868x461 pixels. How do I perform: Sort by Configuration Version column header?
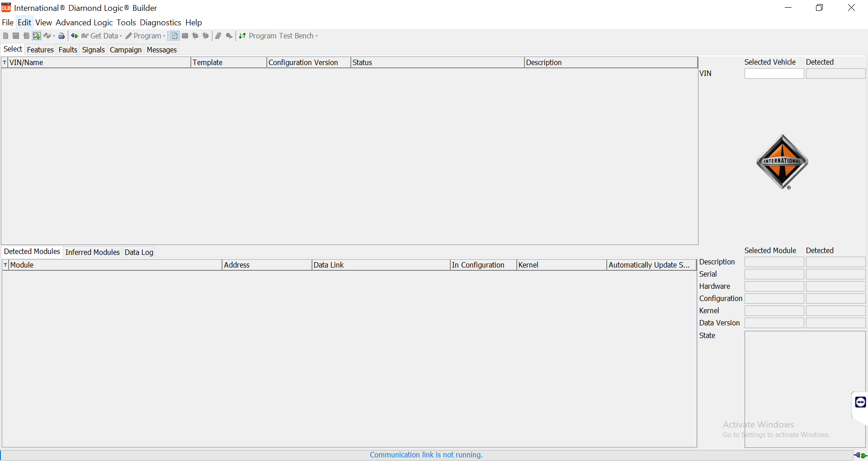(309, 62)
